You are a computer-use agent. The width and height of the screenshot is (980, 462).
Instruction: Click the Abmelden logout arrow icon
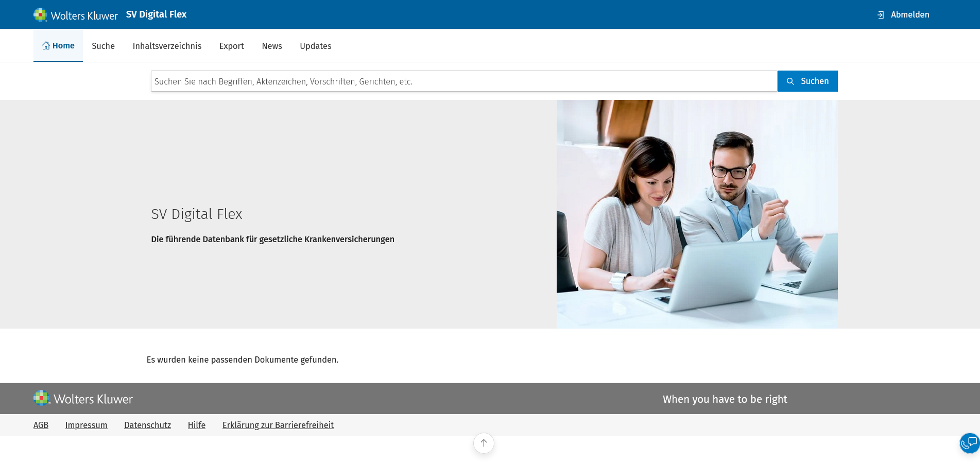click(x=881, y=15)
